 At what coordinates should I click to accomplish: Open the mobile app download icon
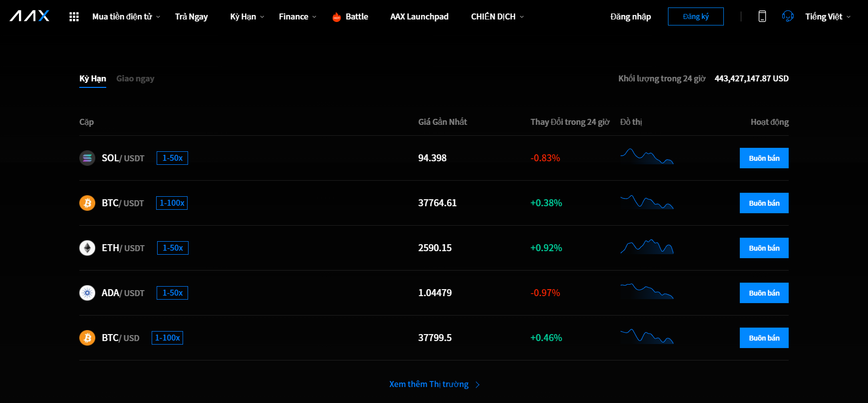click(x=762, y=16)
